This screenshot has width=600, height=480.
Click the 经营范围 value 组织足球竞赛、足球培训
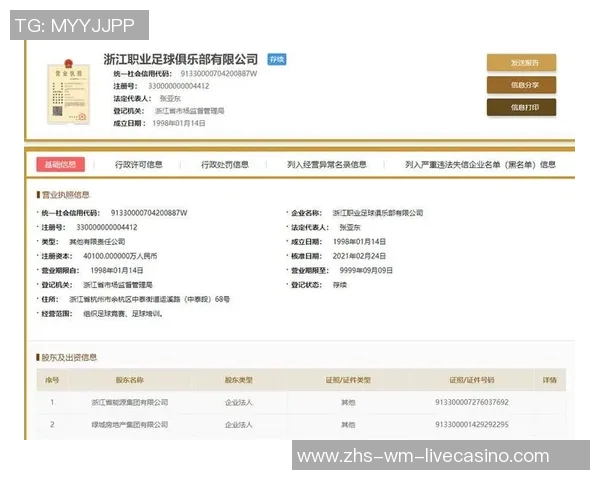[123, 314]
